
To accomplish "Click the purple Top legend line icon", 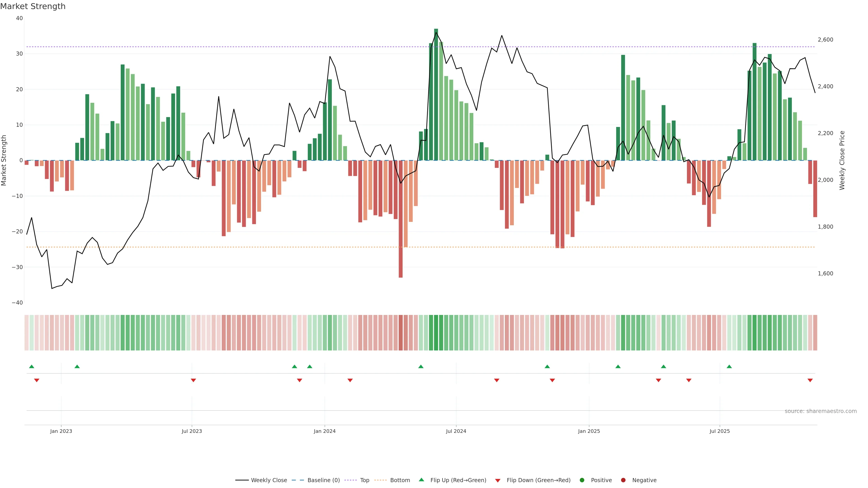I will click(351, 480).
